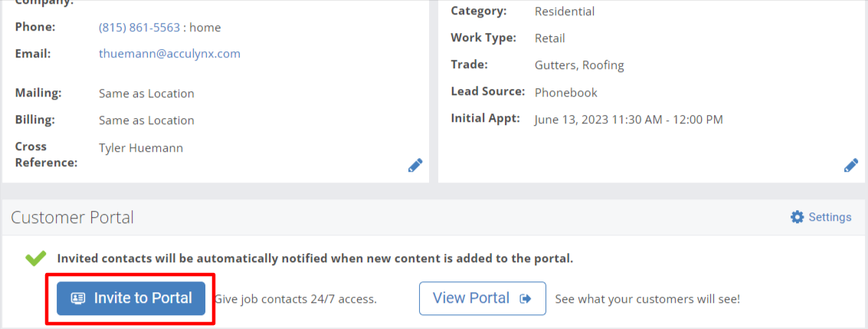Call the (815) 861-5563 phone link
This screenshot has width=868, height=329.
point(139,28)
